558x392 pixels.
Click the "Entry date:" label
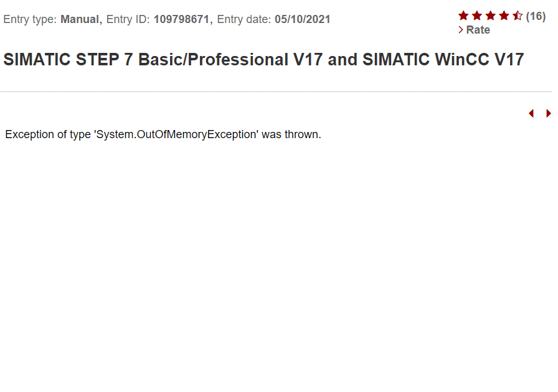(x=244, y=19)
